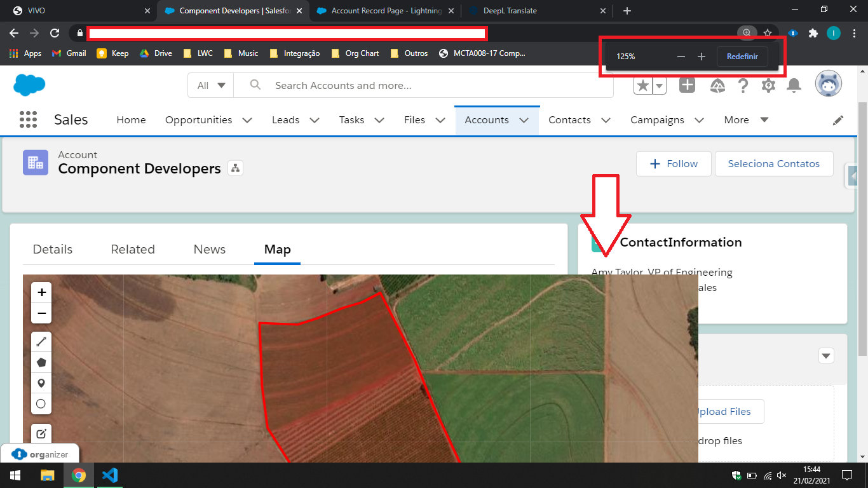This screenshot has width=868, height=488.
Task: Open the Setup gear menu
Action: coord(768,85)
